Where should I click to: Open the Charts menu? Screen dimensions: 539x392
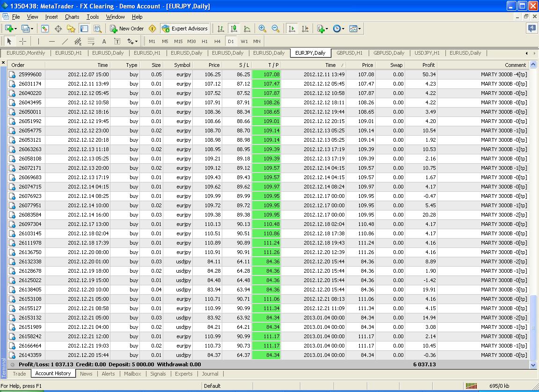(x=72, y=17)
